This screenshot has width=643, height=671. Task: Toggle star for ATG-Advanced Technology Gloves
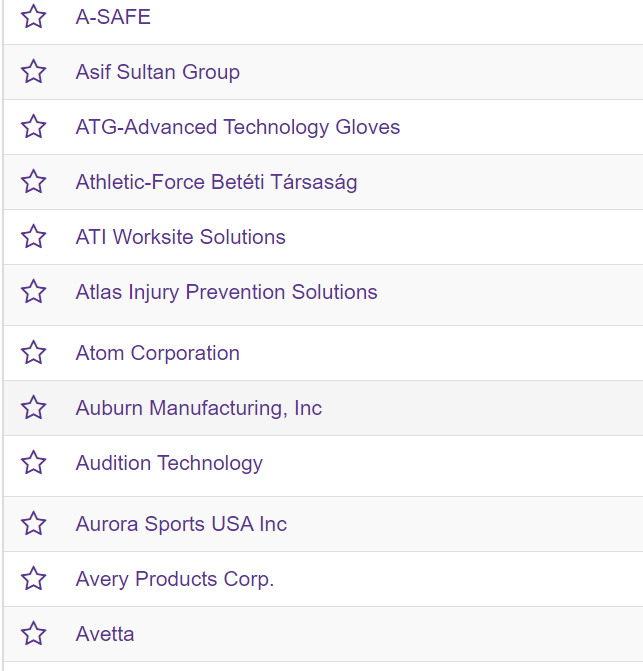click(33, 127)
